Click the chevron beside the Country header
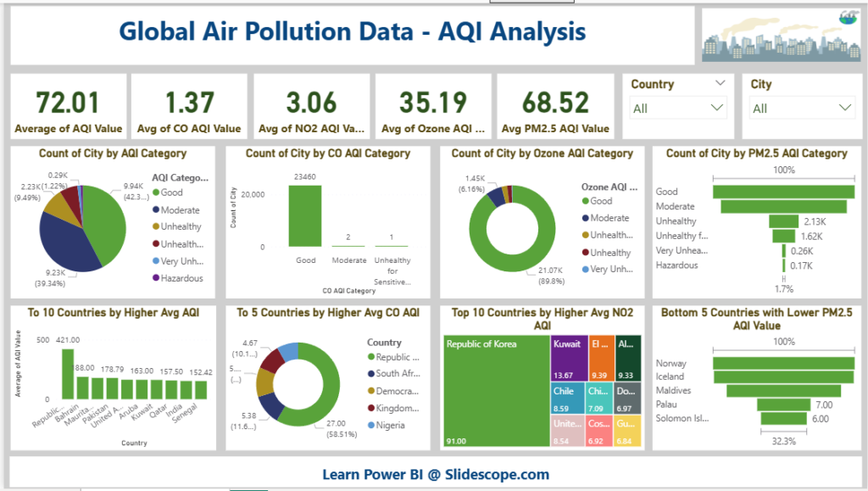The height and width of the screenshot is (491, 868). [720, 83]
